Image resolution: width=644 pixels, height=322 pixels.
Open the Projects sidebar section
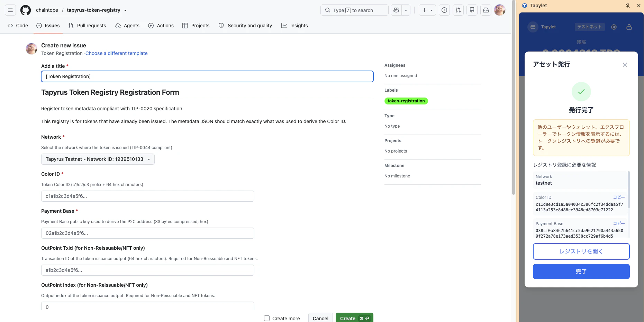click(393, 141)
